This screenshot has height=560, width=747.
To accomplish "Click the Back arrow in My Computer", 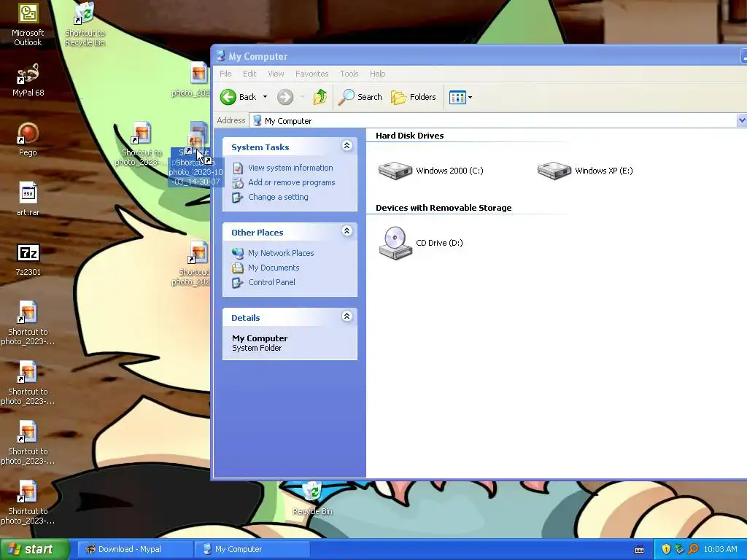I will (228, 97).
